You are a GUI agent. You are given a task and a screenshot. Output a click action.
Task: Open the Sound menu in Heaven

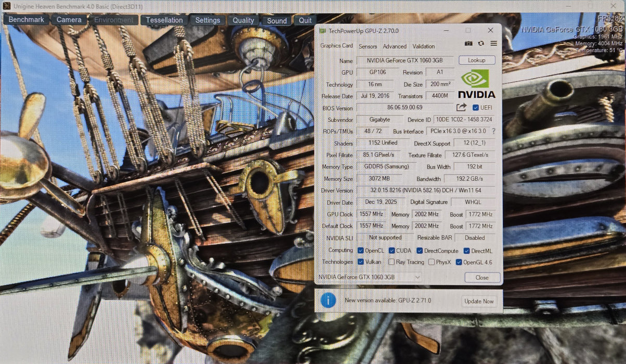[x=277, y=21]
